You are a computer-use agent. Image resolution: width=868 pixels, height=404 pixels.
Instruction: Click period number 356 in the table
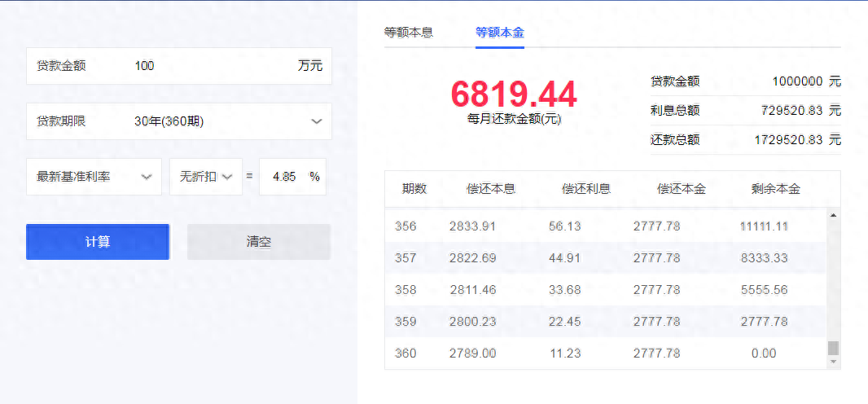(406, 226)
